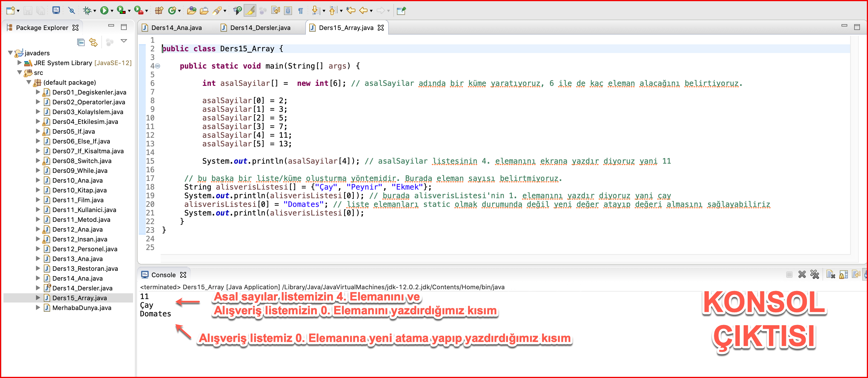Screen dimensions: 868x378
Task: Collapse All in Package Explorer
Action: tap(81, 42)
